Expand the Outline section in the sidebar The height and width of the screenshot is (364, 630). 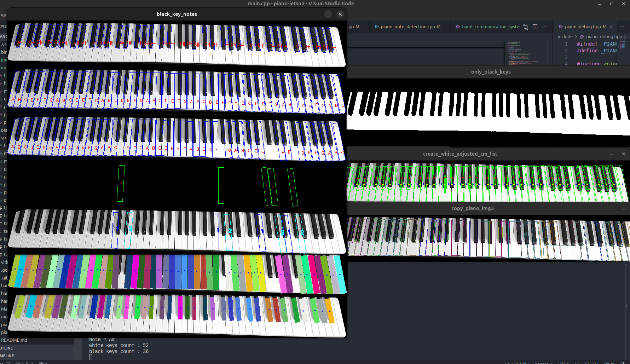(x=7, y=348)
